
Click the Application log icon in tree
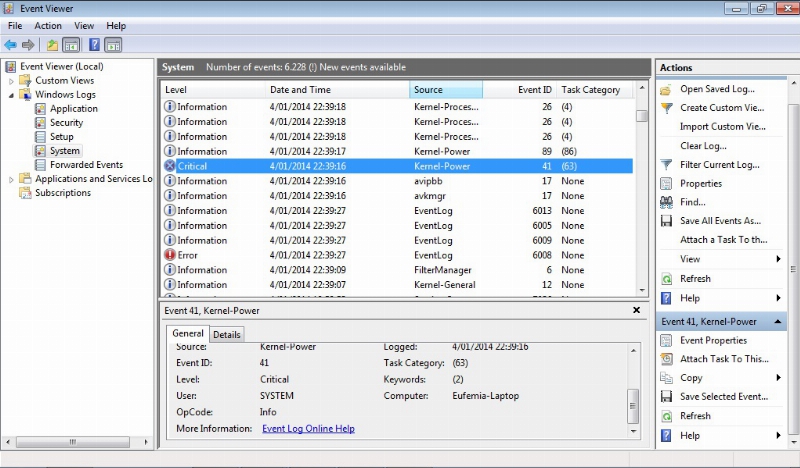(x=40, y=109)
